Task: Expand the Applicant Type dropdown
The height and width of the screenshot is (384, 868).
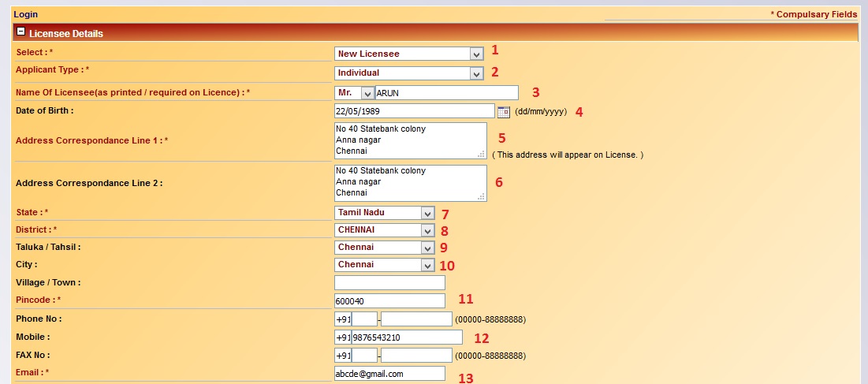Action: click(408, 73)
